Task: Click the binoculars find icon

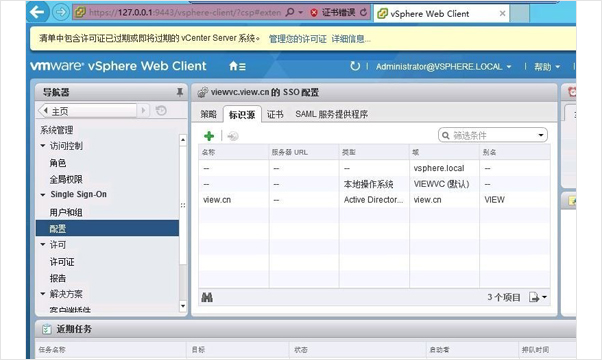Action: [207, 297]
